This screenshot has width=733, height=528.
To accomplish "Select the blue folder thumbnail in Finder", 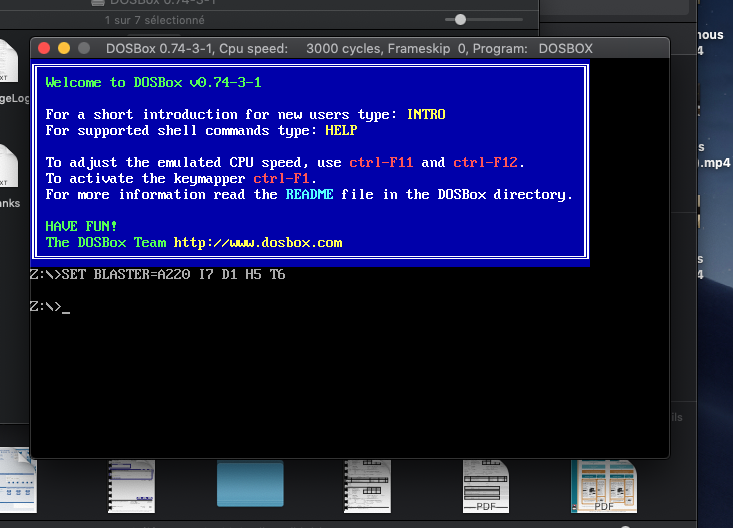I will [x=250, y=484].
